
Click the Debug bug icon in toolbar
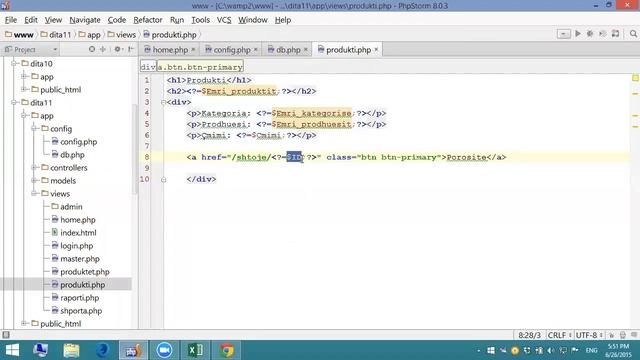tap(590, 34)
